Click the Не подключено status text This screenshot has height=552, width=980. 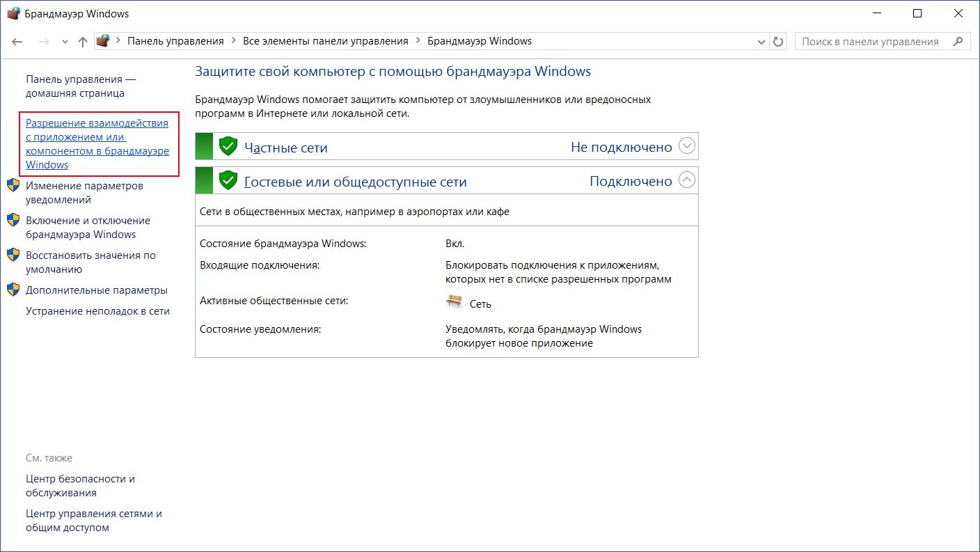pyautogui.click(x=622, y=147)
